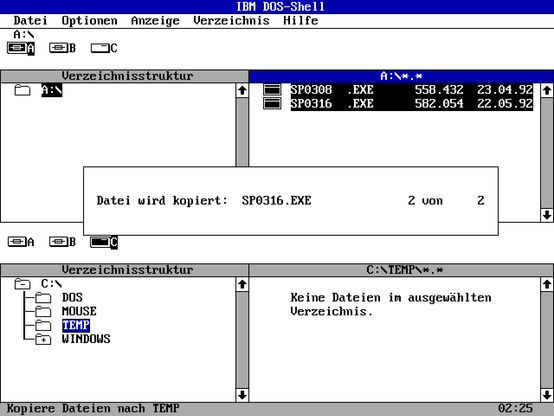Select the TEMP directory
The image size is (554, 416).
76,325
